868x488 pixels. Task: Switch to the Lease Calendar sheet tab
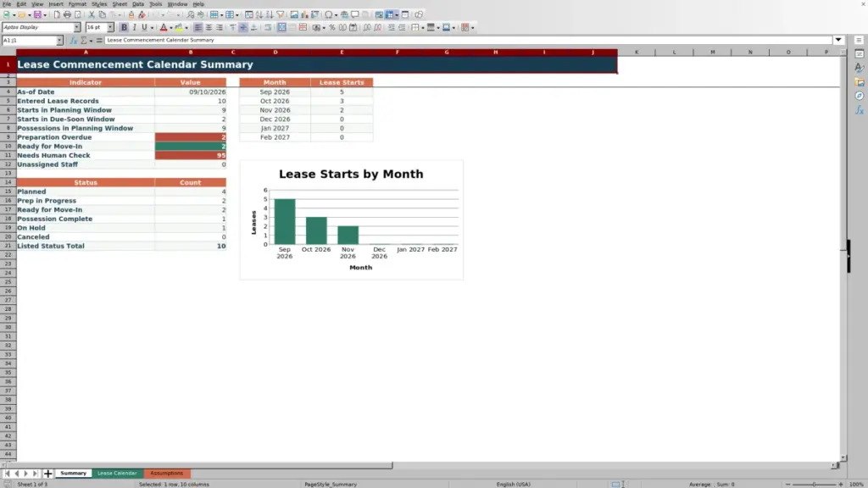(x=117, y=473)
